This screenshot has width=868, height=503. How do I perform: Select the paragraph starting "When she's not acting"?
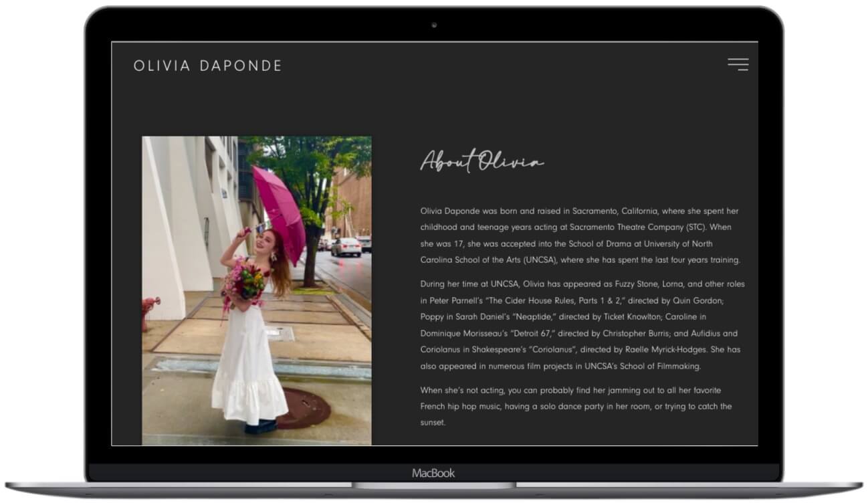[576, 406]
